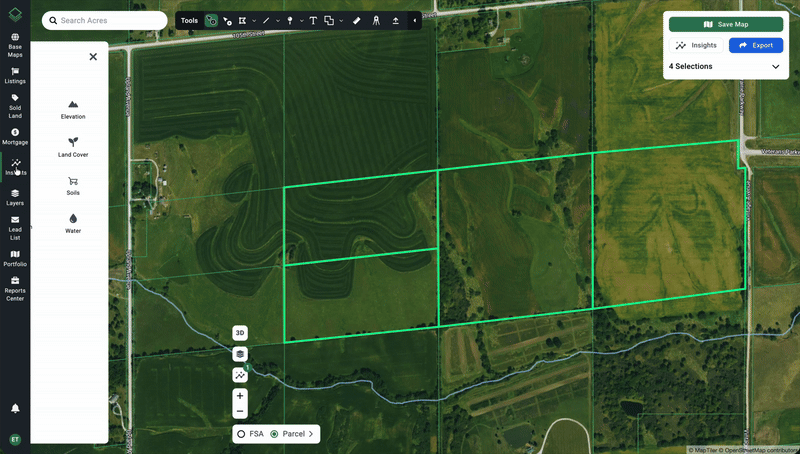Image resolution: width=800 pixels, height=454 pixels.
Task: Open notifications bell in sidebar
Action: pos(15,408)
